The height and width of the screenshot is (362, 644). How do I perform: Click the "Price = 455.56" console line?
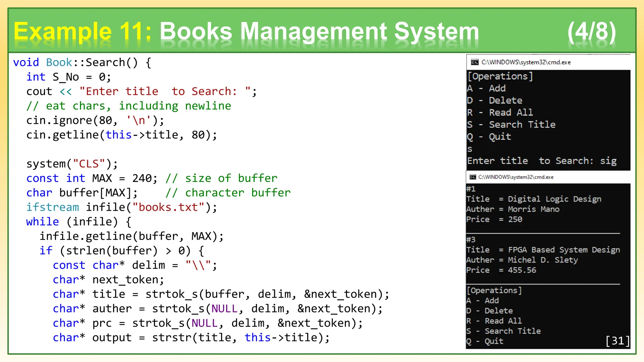pyautogui.click(x=501, y=270)
